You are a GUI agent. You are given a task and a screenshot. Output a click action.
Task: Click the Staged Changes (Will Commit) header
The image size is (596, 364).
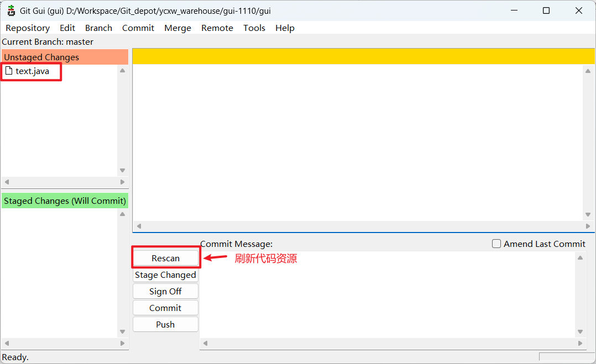point(64,201)
